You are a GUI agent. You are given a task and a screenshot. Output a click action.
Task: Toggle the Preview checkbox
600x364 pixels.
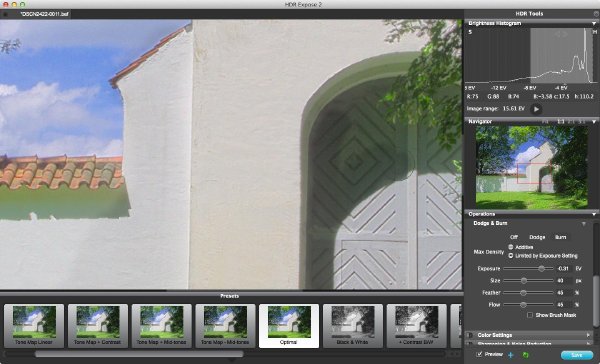point(479,354)
